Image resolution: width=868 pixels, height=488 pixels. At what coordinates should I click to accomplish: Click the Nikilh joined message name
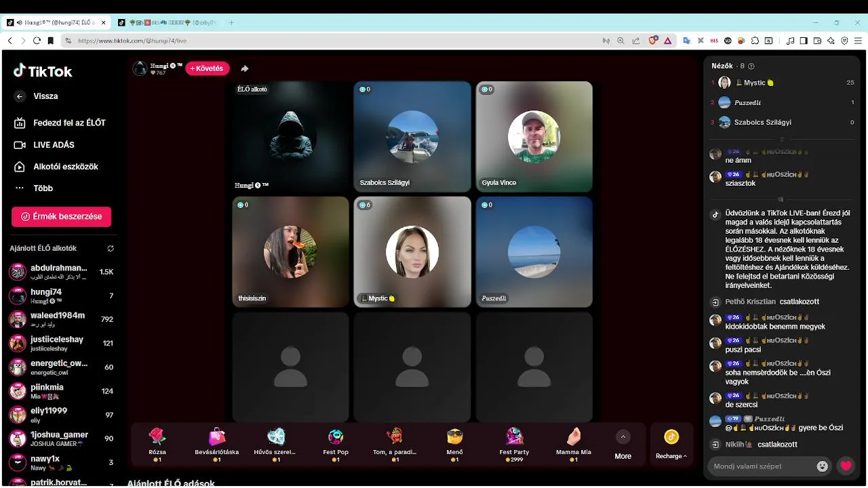(x=738, y=445)
